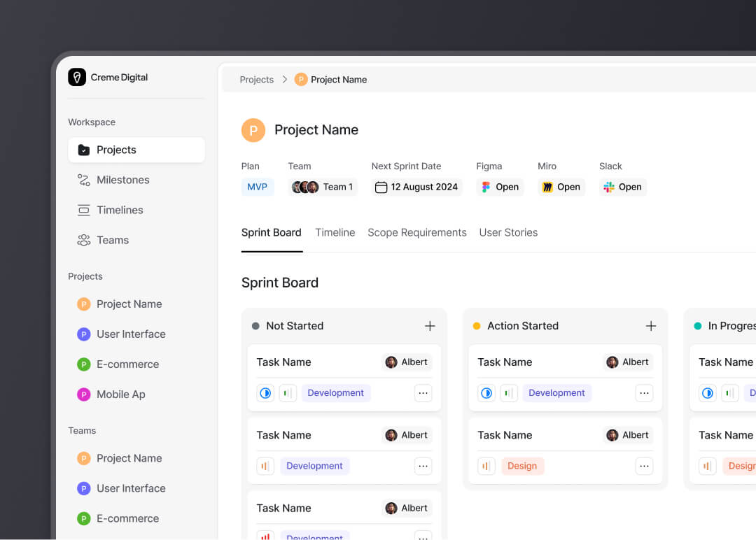This screenshot has height=540, width=756.
Task: Click the orange Design tag on Action Started task
Action: [x=522, y=466]
